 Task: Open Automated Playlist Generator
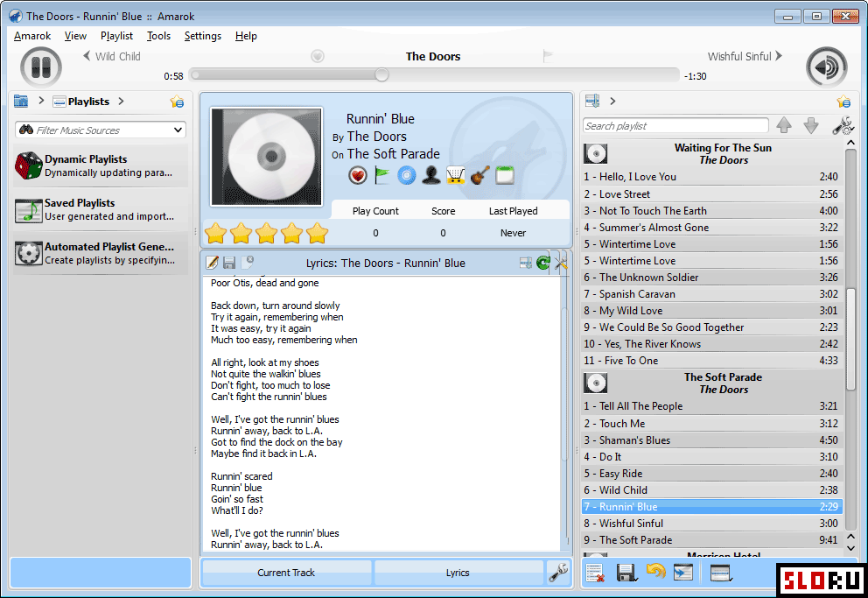(101, 253)
